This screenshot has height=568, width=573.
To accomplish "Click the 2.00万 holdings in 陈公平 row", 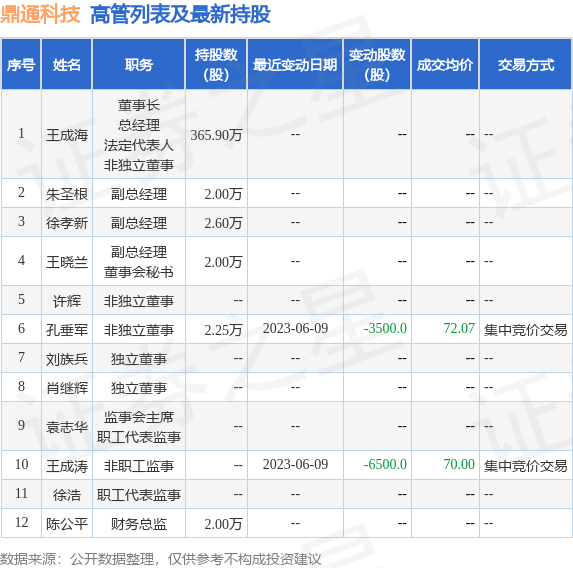I will point(223,524).
